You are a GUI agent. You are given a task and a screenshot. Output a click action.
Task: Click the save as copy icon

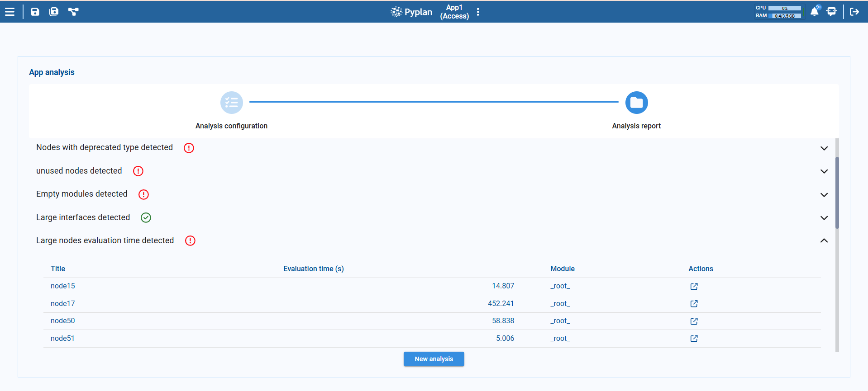tap(54, 12)
